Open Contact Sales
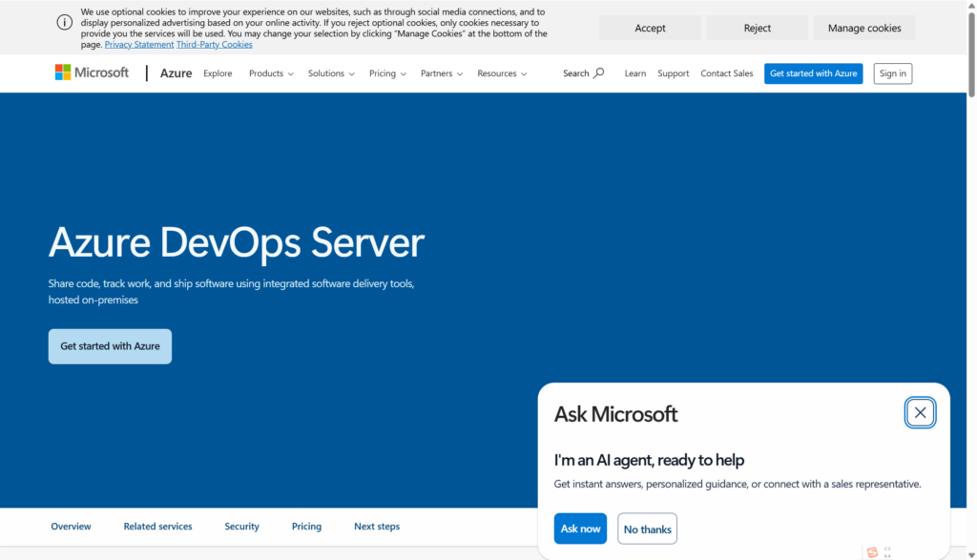 click(x=726, y=73)
